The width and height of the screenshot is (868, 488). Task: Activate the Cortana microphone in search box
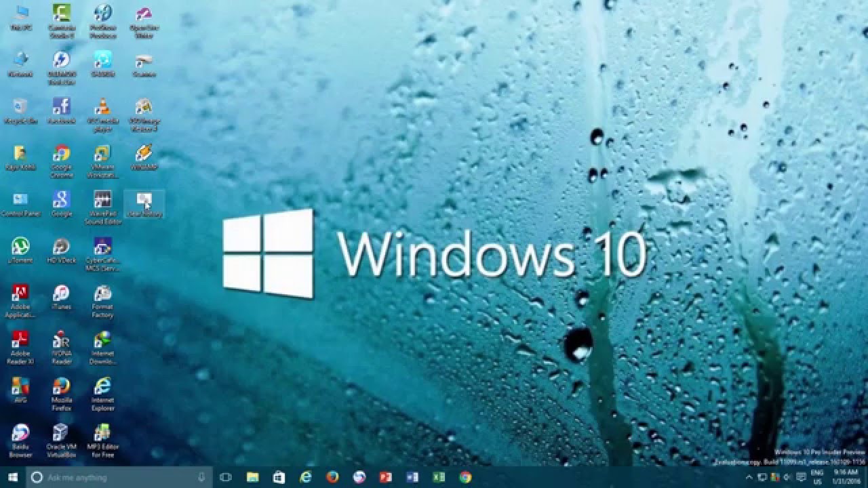point(201,477)
